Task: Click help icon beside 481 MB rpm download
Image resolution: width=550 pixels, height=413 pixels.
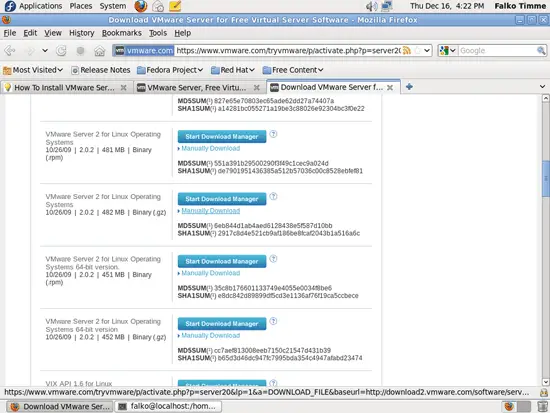Action: [x=273, y=134]
